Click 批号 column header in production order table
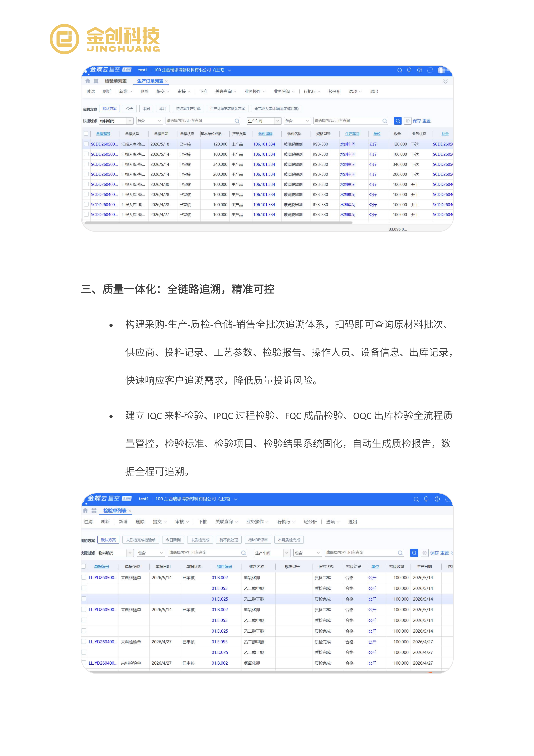This screenshot has width=534, height=756. [445, 134]
